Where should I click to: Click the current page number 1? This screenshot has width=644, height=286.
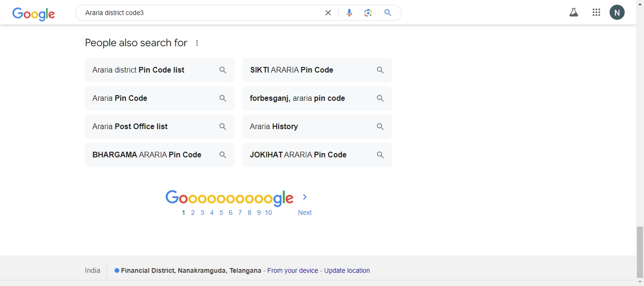tap(183, 212)
